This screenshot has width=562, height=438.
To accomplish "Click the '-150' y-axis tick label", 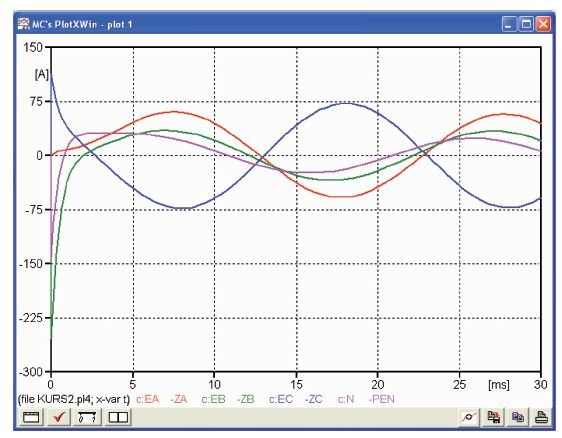I will pyautogui.click(x=31, y=264).
